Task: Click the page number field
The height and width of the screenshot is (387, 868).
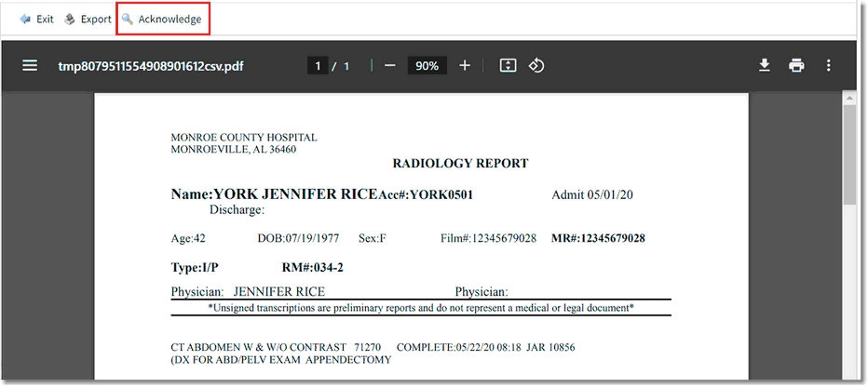Action: 318,66
